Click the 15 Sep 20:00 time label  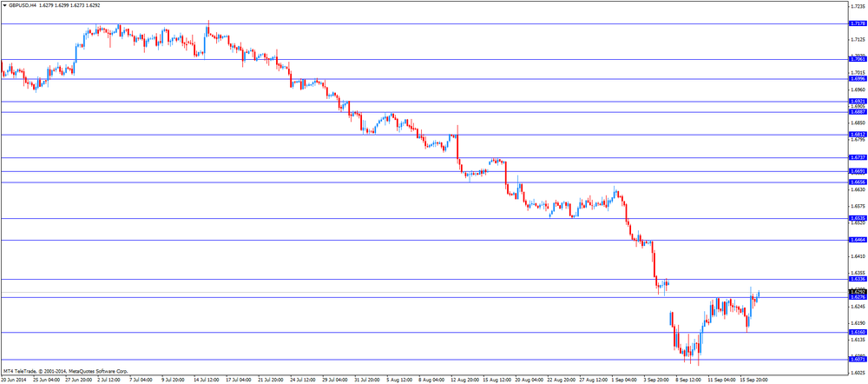click(754, 381)
